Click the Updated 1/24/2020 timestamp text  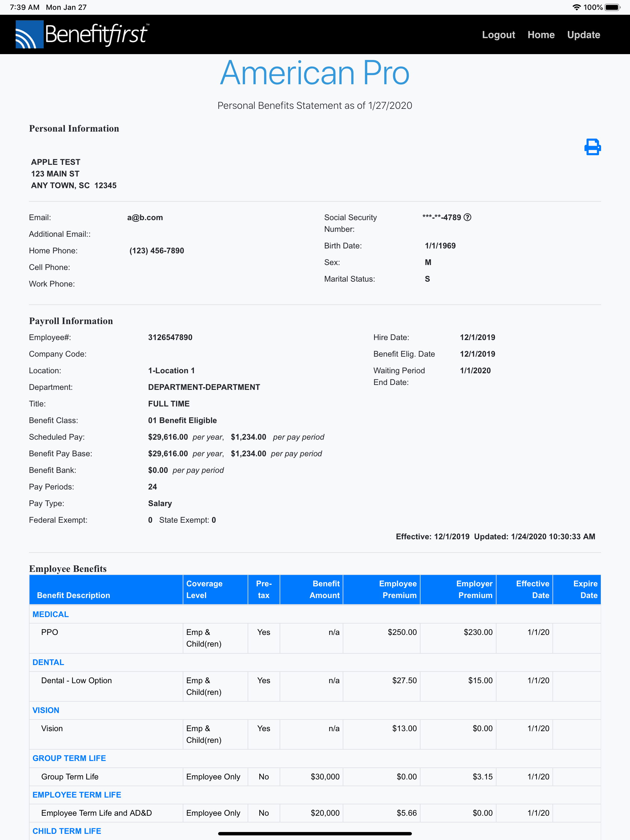[535, 537]
